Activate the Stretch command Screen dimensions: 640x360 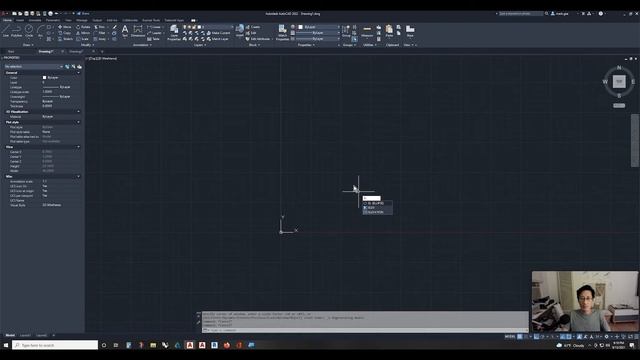point(65,39)
